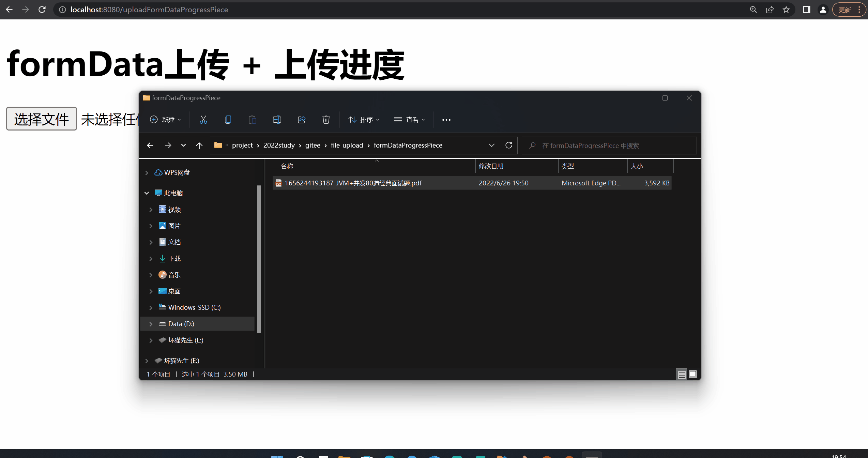Click the Share icon in Explorer toolbar
This screenshot has height=458, width=868.
point(301,120)
